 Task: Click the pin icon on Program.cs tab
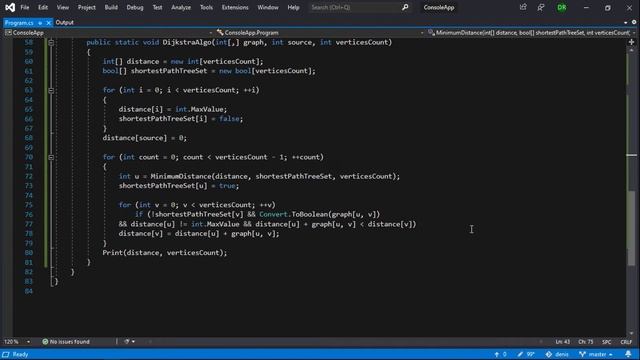click(x=40, y=23)
